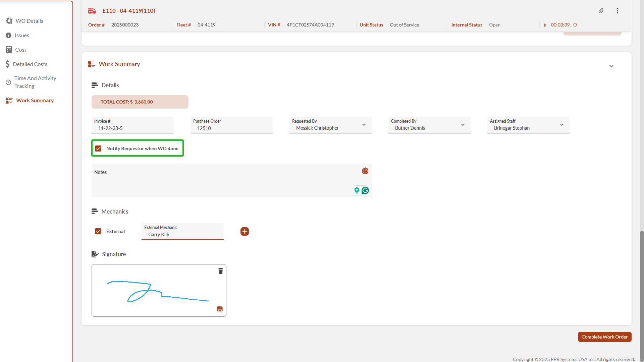Viewport: 644px width, 362px height.
Task: Click the Complete Work Order button
Action: click(604, 337)
